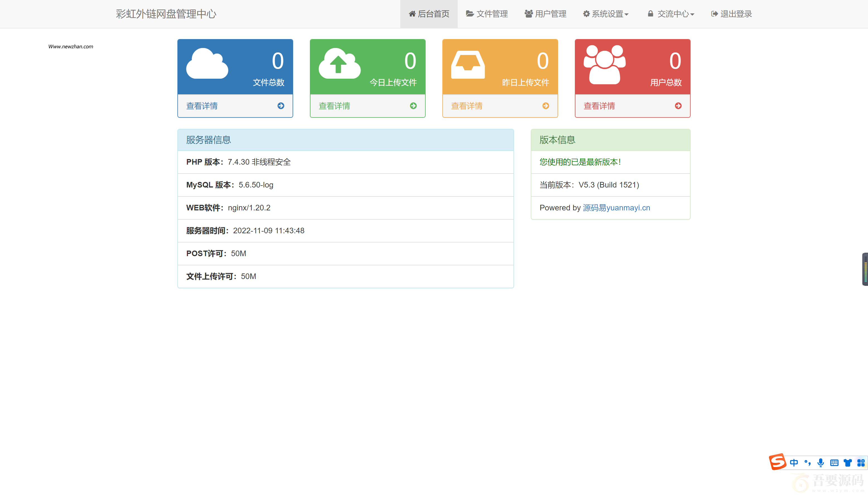Click the 版本信息 panel heading
Viewport: 868px width, 495px height.
tap(611, 140)
